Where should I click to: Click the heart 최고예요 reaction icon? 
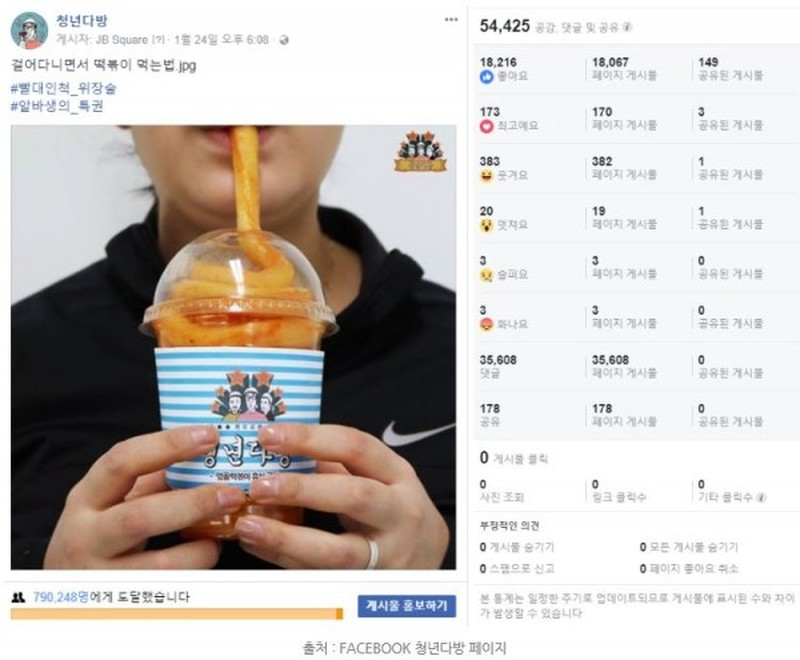[x=487, y=126]
